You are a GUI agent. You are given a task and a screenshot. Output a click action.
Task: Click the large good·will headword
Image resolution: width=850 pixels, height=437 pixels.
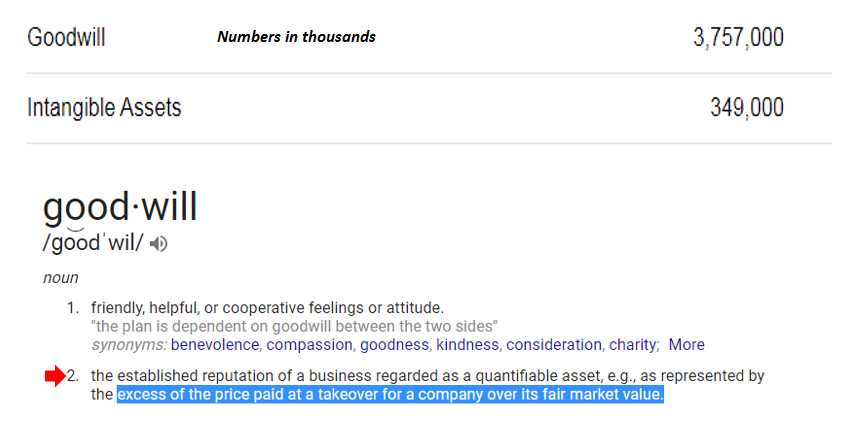click(120, 207)
